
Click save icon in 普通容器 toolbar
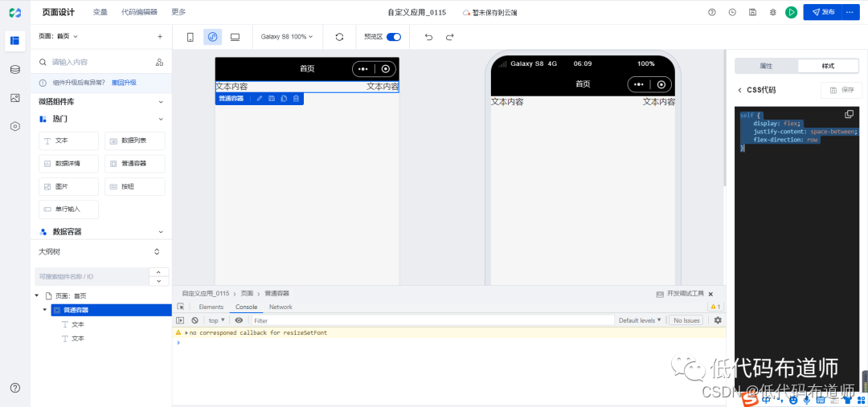272,99
